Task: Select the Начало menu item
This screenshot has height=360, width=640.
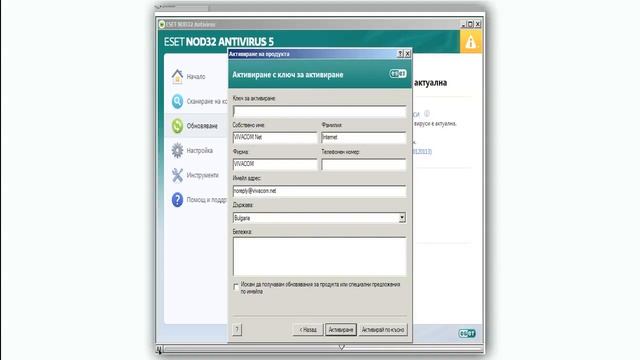Action: [x=196, y=76]
